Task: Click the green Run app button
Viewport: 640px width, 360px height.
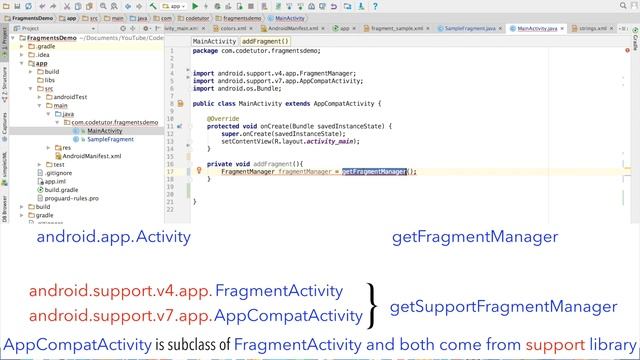Action: coord(195,6)
